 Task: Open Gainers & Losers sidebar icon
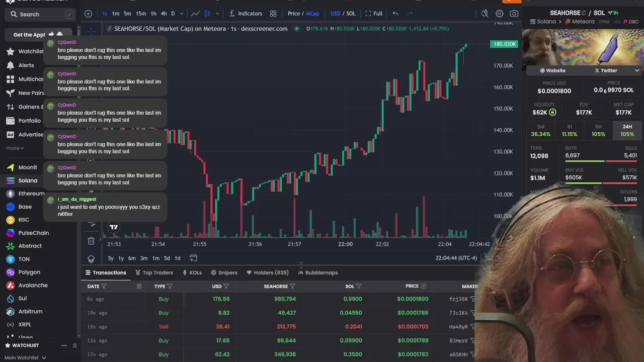click(10, 107)
